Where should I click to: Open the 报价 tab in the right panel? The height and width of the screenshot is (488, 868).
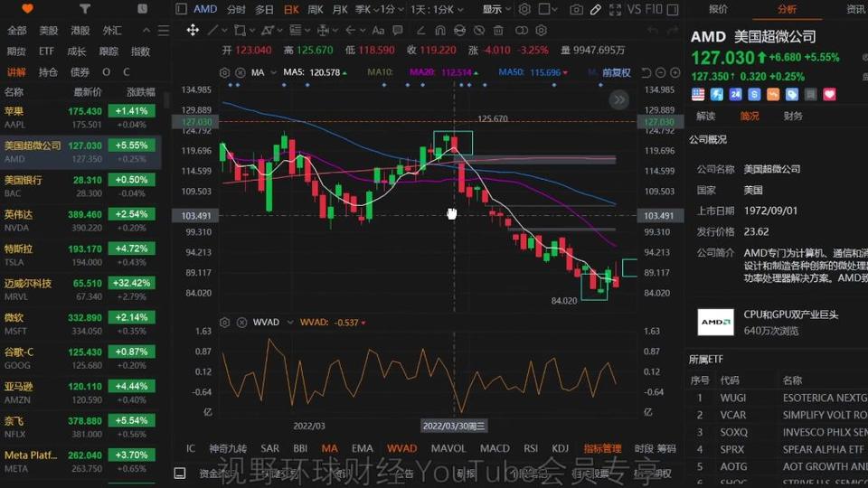(x=719, y=9)
